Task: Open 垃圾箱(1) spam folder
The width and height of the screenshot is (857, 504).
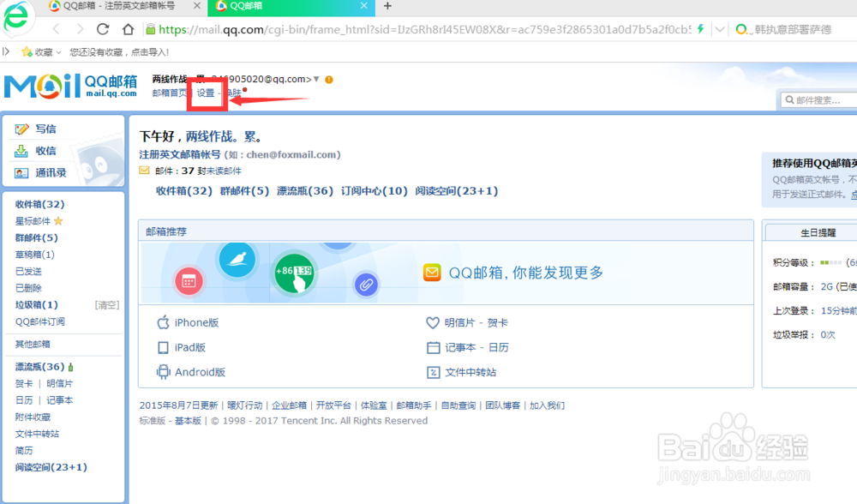Action: [36, 305]
